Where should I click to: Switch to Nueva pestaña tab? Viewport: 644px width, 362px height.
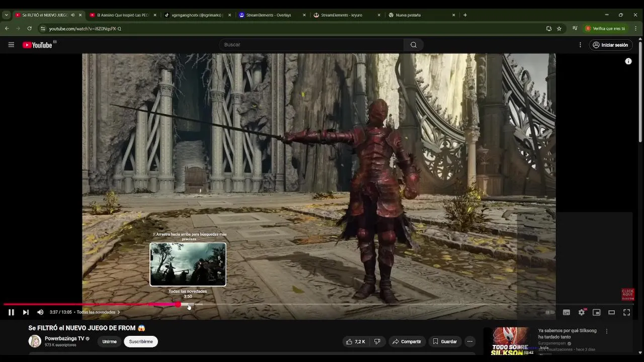(x=421, y=15)
